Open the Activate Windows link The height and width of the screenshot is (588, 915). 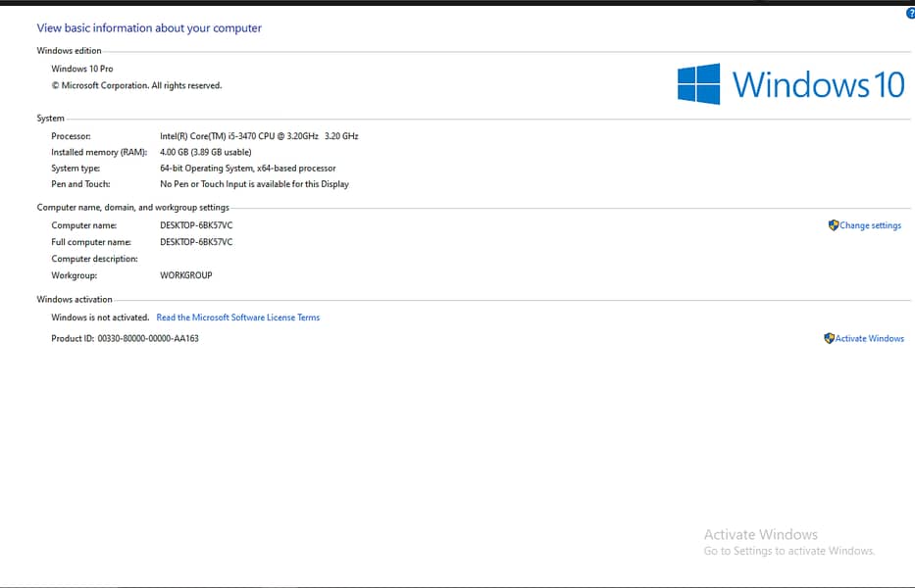870,338
